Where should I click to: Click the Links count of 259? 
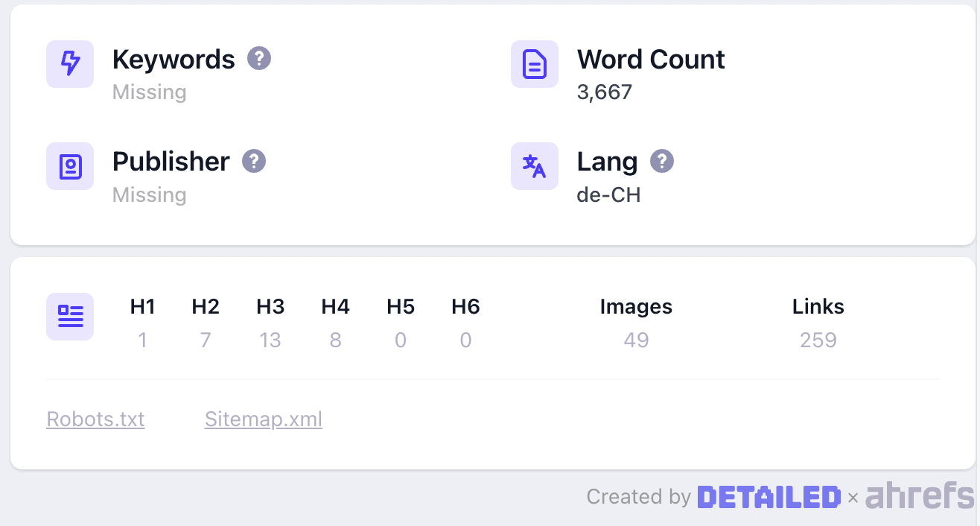click(818, 340)
